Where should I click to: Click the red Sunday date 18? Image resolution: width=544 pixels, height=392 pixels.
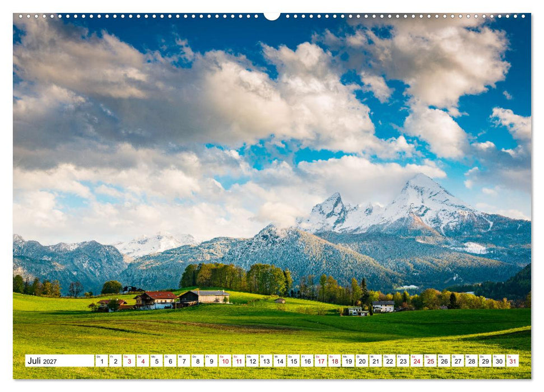(x=334, y=361)
